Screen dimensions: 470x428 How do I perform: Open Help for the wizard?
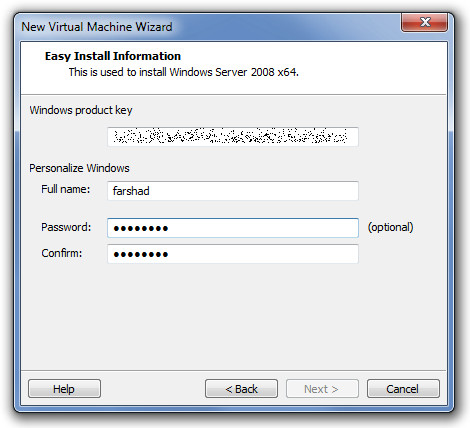coord(64,389)
